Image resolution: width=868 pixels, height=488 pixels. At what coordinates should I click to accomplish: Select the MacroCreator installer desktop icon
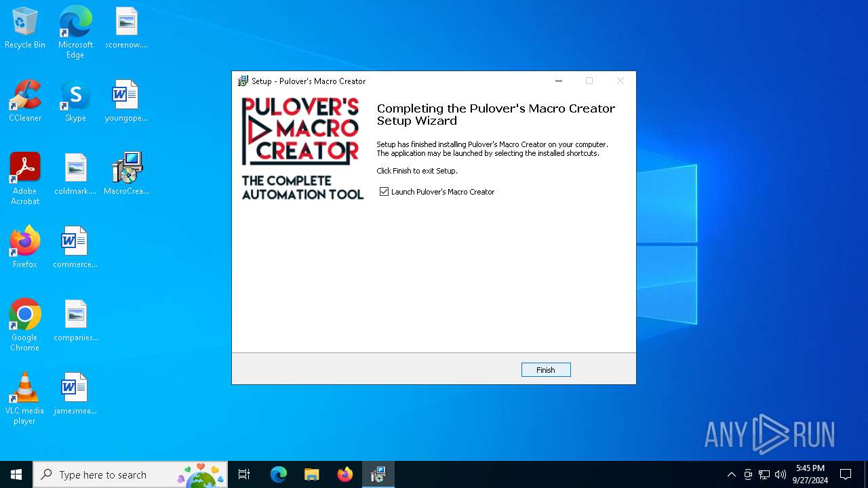click(x=127, y=175)
